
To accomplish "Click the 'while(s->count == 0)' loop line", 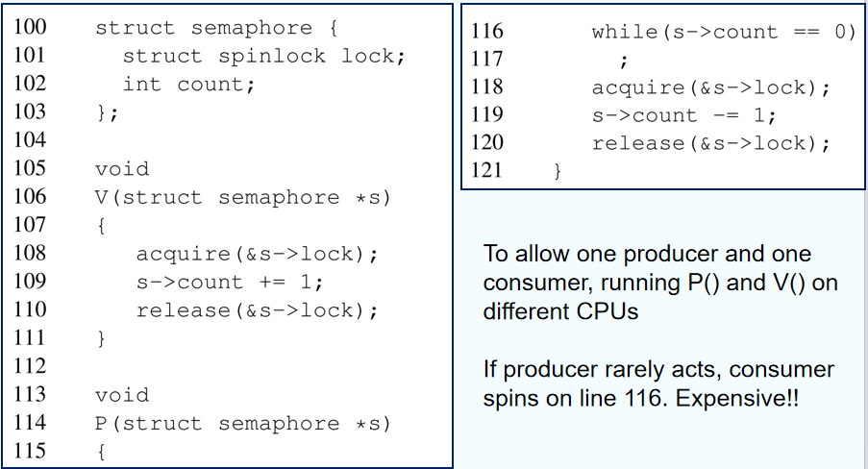I will click(724, 32).
